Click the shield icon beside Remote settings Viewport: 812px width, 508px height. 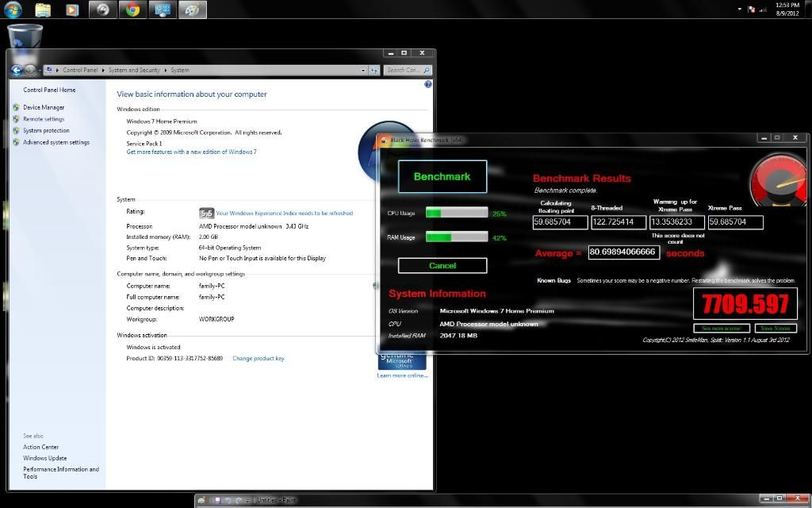point(16,119)
